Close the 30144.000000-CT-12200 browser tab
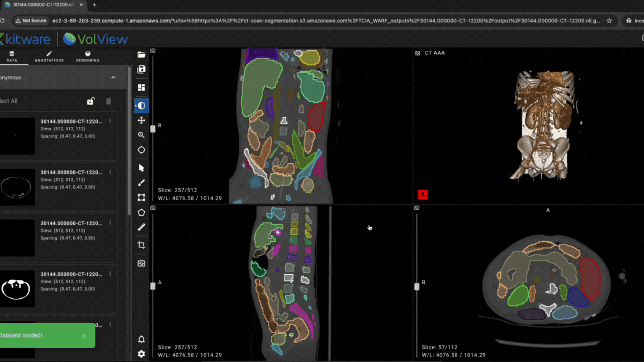This screenshot has width=644, height=362. point(81,5)
